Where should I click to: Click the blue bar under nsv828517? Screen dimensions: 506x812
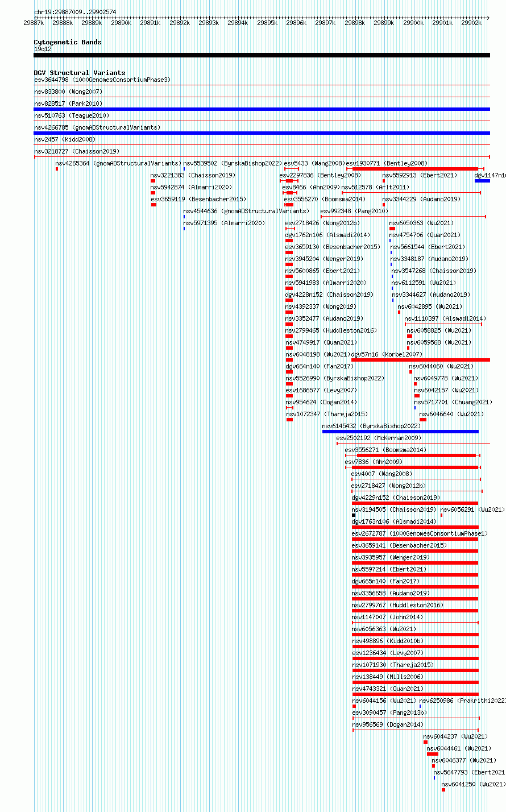(262, 109)
